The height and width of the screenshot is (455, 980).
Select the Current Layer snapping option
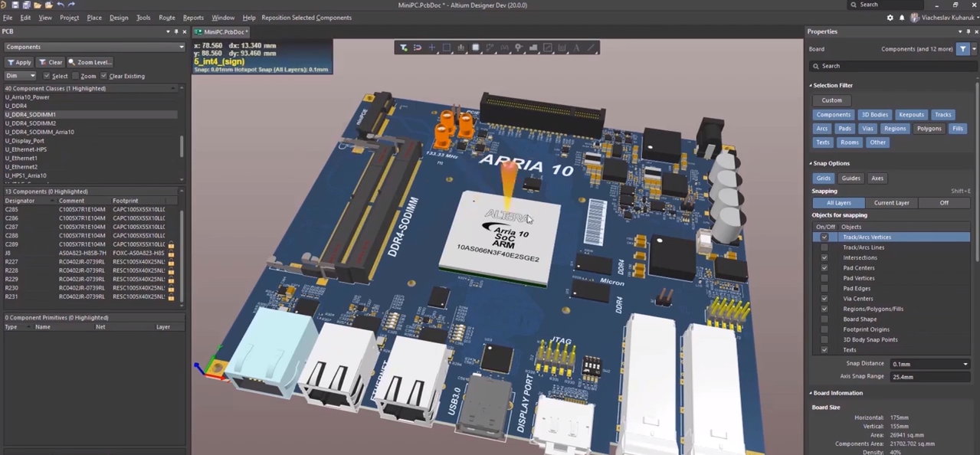click(x=891, y=203)
